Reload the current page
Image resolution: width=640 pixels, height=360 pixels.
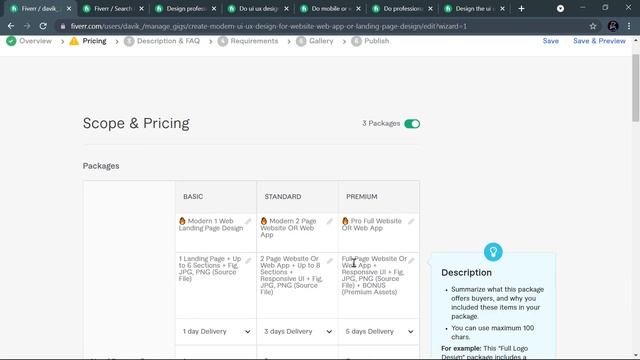pos(43,26)
